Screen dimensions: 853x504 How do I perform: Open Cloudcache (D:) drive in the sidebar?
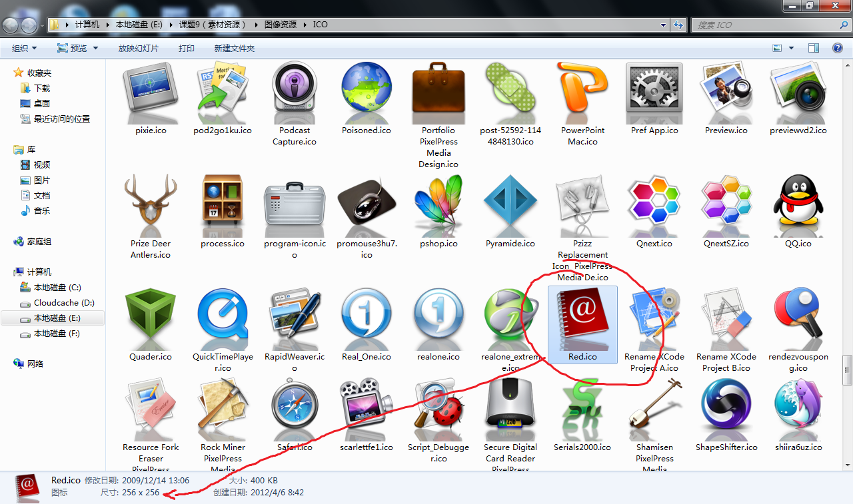point(64,303)
